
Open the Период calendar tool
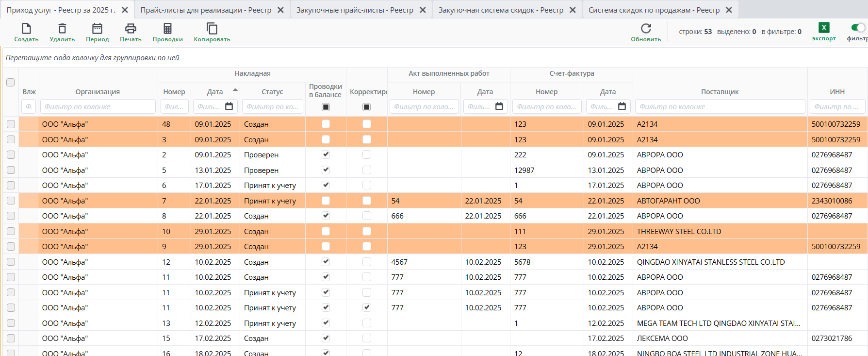click(x=97, y=29)
